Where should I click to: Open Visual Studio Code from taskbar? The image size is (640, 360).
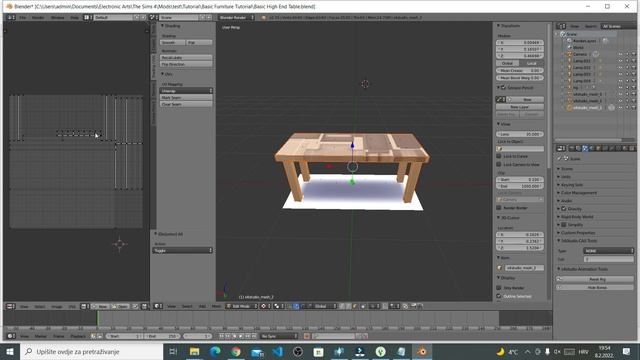[x=278, y=351]
